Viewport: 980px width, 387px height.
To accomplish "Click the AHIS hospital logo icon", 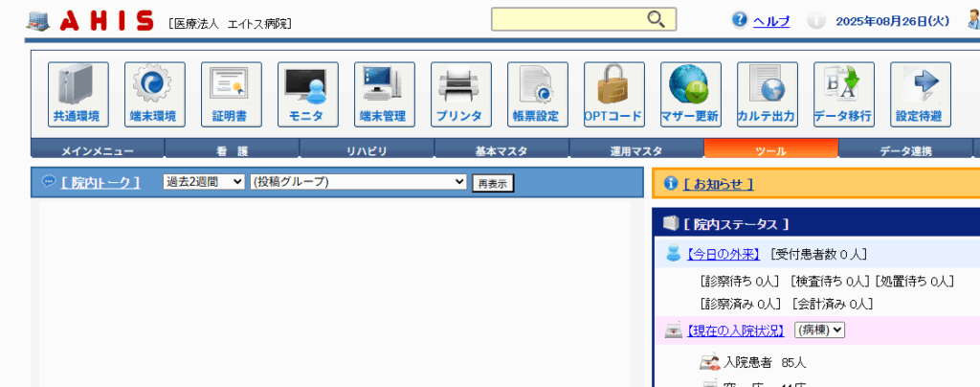I will click(37, 21).
